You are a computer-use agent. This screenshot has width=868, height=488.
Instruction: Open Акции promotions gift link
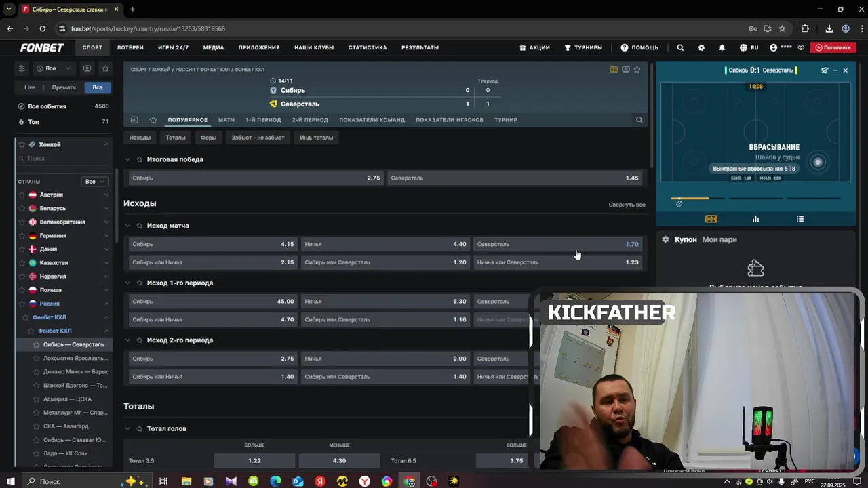click(534, 47)
